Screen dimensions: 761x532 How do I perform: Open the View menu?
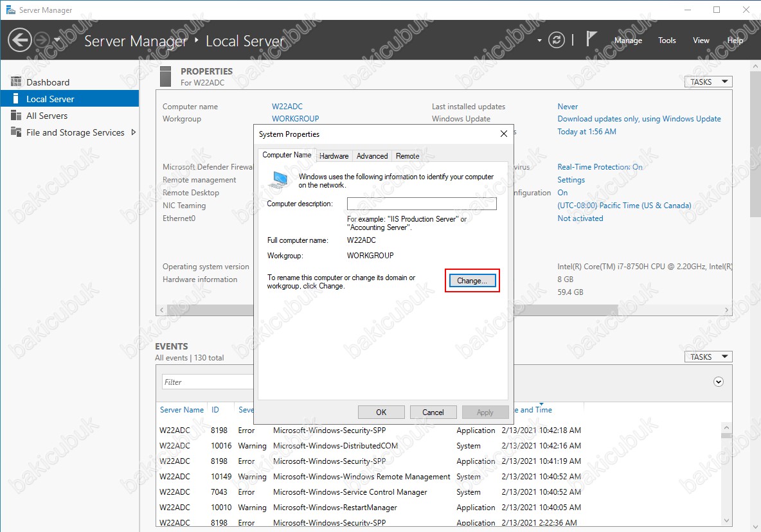click(701, 40)
